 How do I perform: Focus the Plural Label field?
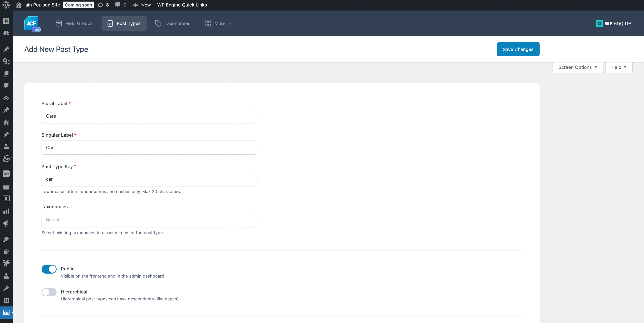pyautogui.click(x=149, y=116)
